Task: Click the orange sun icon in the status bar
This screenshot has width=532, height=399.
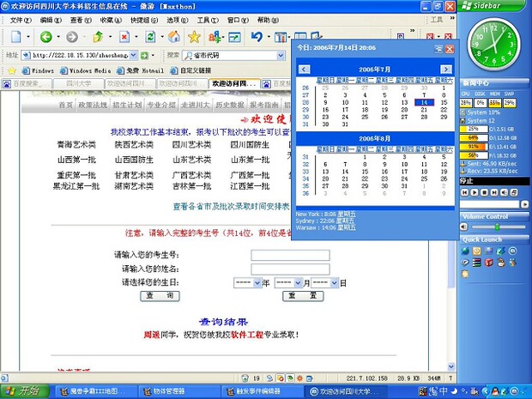Action: [x=300, y=378]
